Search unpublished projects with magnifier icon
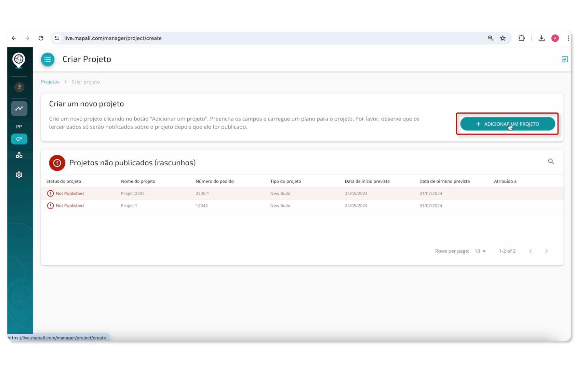Image resolution: width=588 pixels, height=368 pixels. pyautogui.click(x=551, y=162)
